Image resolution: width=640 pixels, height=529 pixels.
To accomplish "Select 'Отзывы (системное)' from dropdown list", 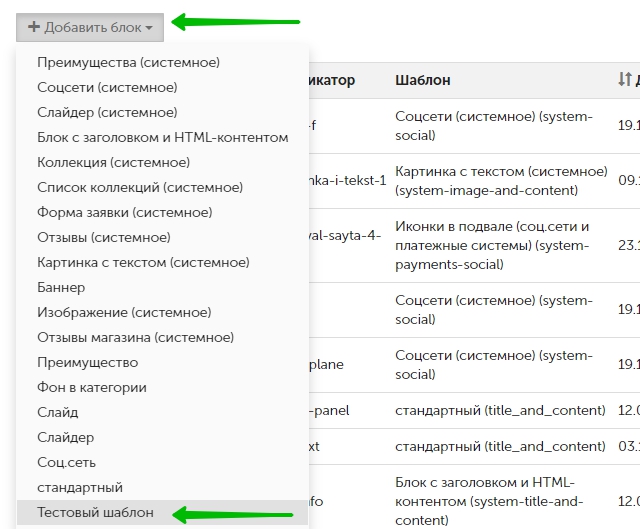I will 104,237.
